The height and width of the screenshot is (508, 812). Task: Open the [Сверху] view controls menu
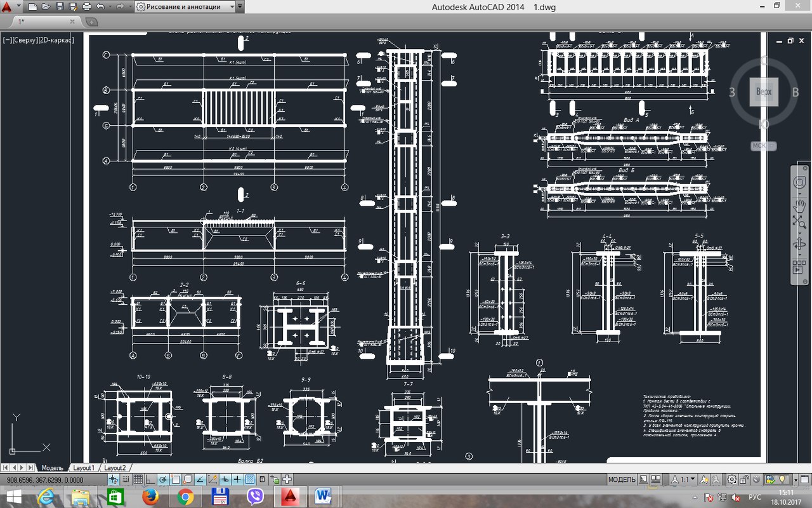[25, 40]
